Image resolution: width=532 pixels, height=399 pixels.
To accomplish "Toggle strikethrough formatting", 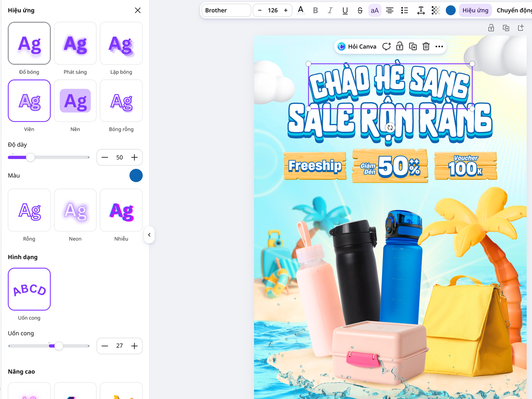I will tap(360, 10).
